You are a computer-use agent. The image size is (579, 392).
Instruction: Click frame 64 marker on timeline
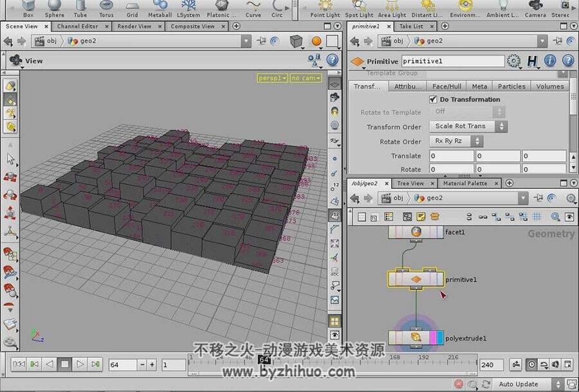click(264, 360)
